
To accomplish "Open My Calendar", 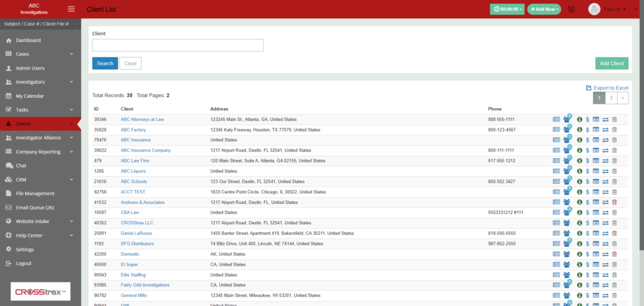I will [40, 96].
